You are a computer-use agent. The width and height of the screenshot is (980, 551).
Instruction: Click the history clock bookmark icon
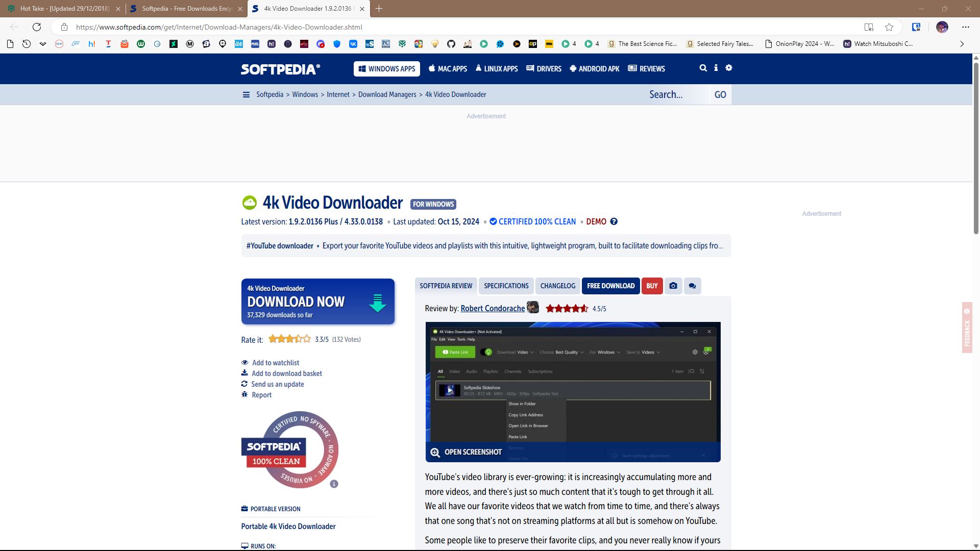[x=27, y=44]
